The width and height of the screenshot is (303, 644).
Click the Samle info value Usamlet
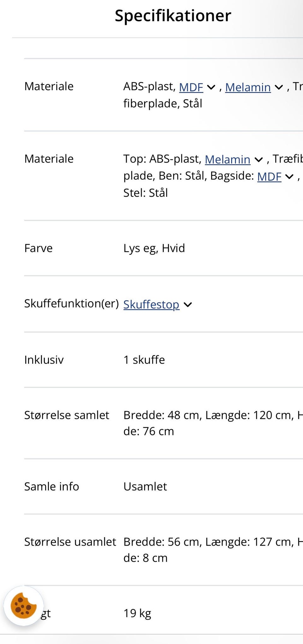(146, 487)
